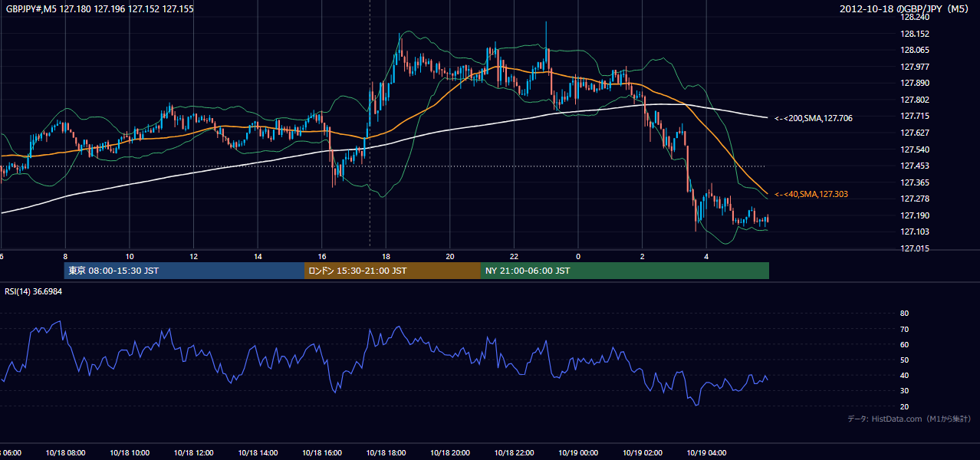The width and height of the screenshot is (980, 460).
Task: Click the bottom time label 10/18 10:00
Action: click(130, 452)
